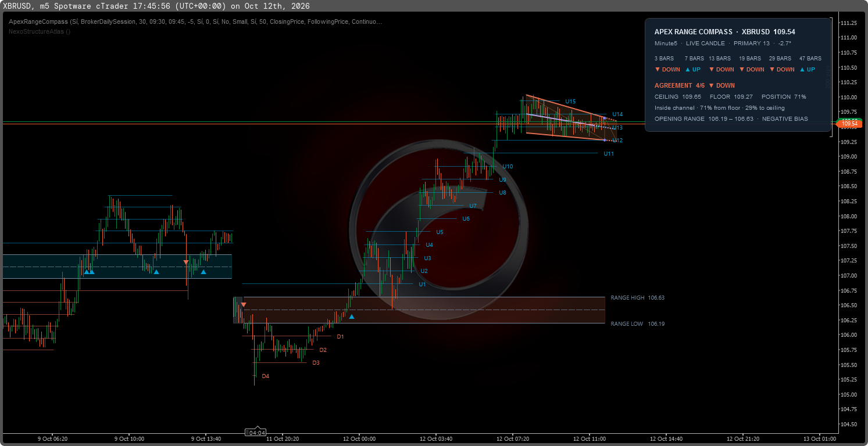
Task: Click the 04:04 time marker on the time axis
Action: point(256,433)
